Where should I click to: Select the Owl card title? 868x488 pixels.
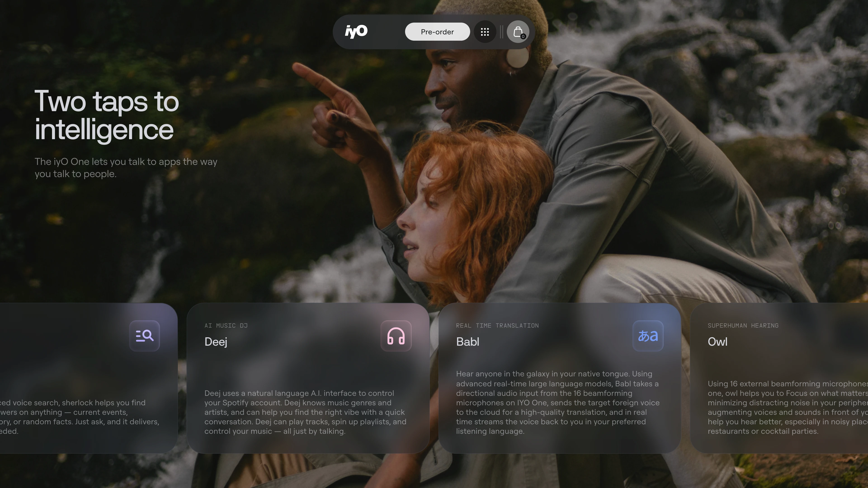tap(717, 342)
